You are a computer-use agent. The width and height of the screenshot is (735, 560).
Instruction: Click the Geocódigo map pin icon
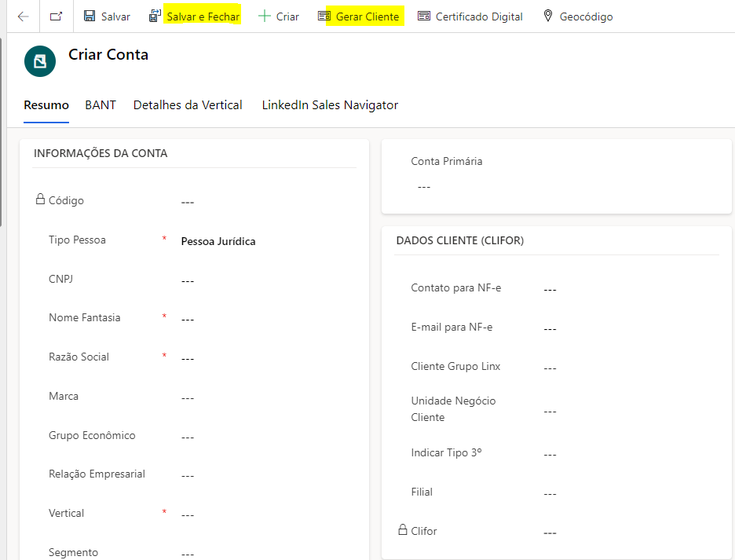tap(548, 16)
